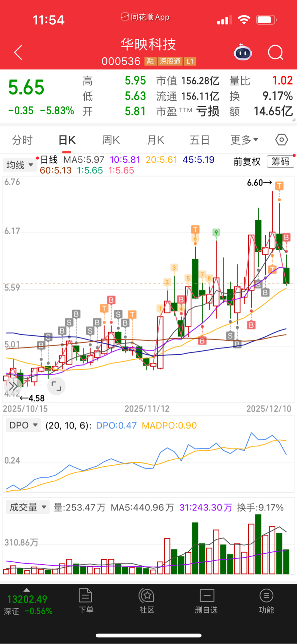Image resolution: width=297 pixels, height=644 pixels.
Task: Tap the DPO:0.47 reading
Action: pos(116,425)
